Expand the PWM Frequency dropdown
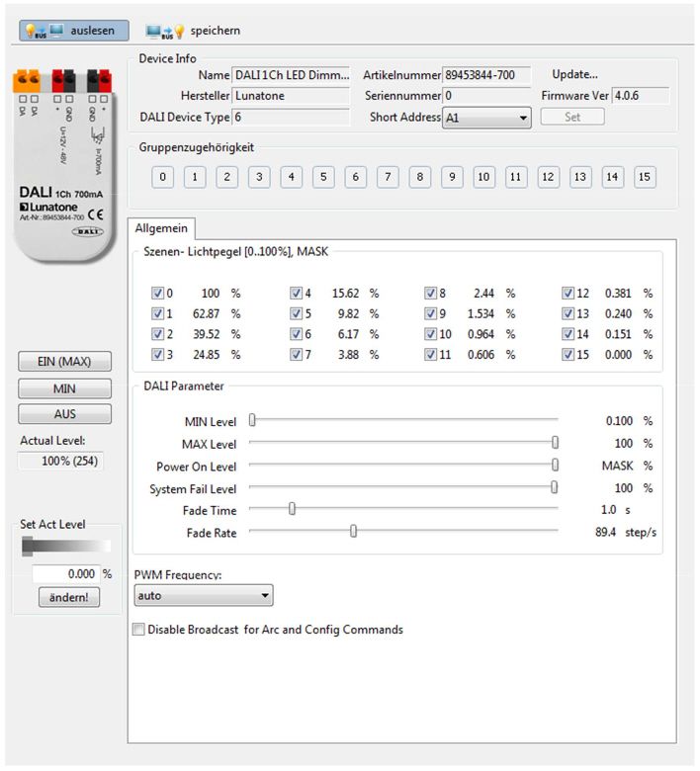Screen dimensions: 700x771 (204, 596)
